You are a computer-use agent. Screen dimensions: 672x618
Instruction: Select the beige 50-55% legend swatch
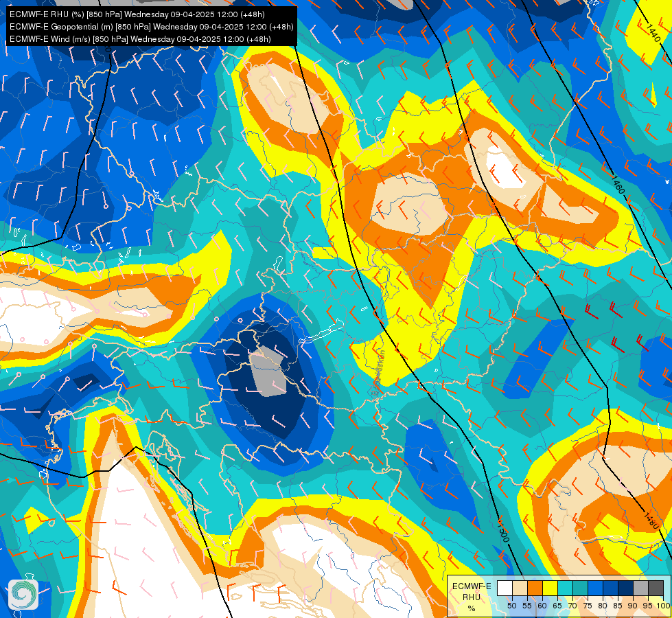pyautogui.click(x=520, y=588)
